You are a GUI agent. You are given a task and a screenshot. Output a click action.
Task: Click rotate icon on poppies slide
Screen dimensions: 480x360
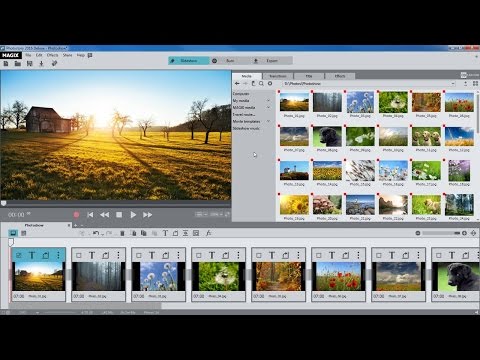346,255
